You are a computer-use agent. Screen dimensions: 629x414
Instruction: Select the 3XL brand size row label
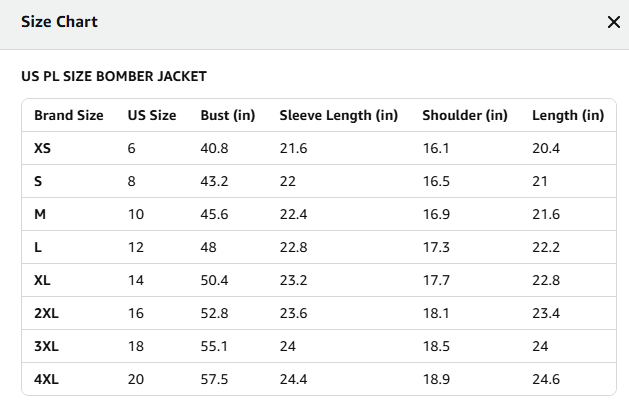[x=46, y=346]
